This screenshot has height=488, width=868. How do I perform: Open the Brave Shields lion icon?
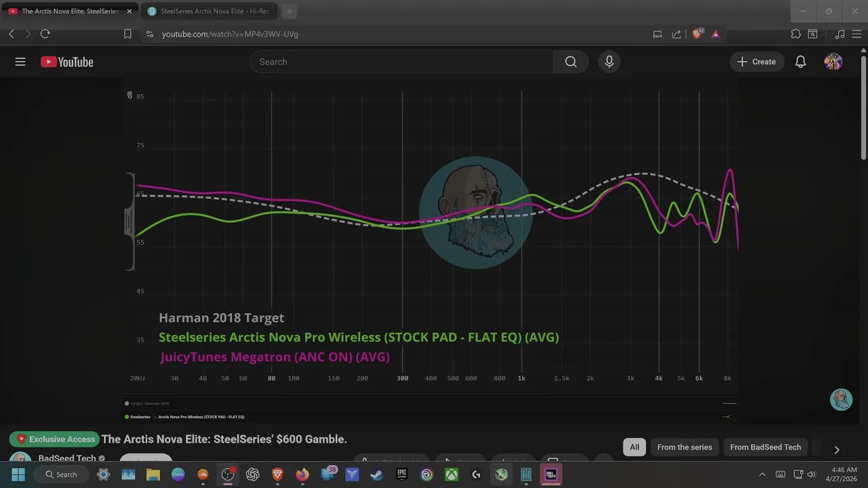[x=697, y=34]
